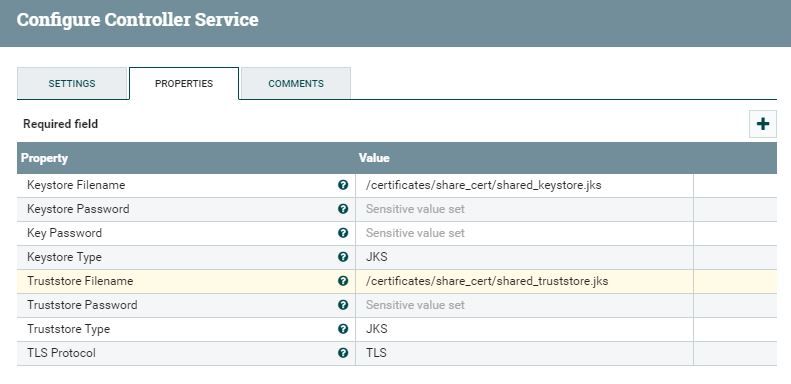Show help for Keystore Filename property
This screenshot has height=384, width=791.
pos(343,185)
